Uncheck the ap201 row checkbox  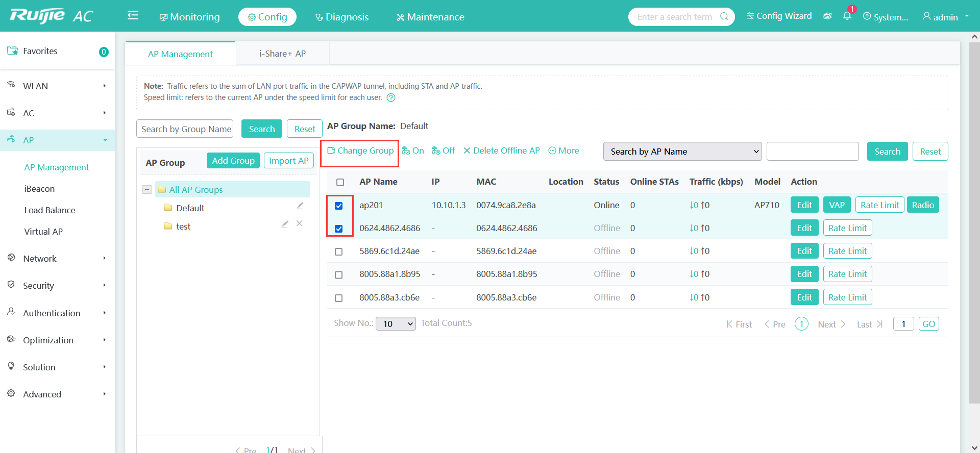point(339,206)
